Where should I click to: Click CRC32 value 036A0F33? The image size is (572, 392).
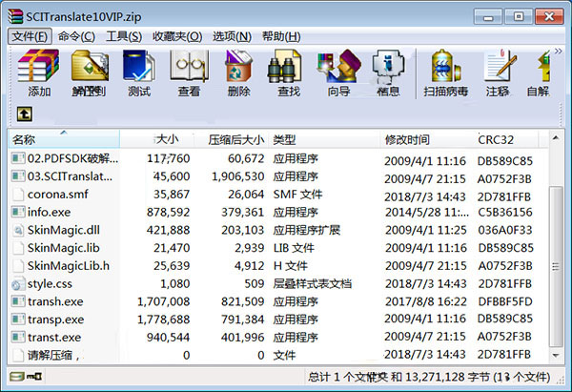tap(505, 230)
